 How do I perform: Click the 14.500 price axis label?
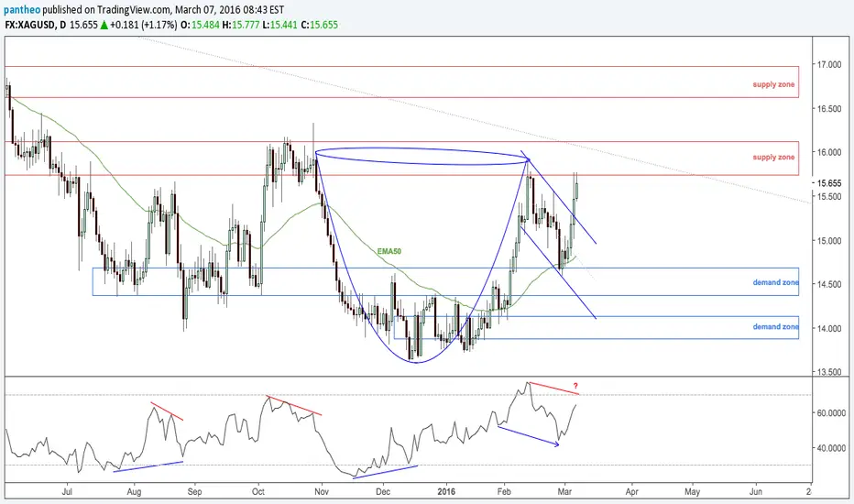[829, 284]
